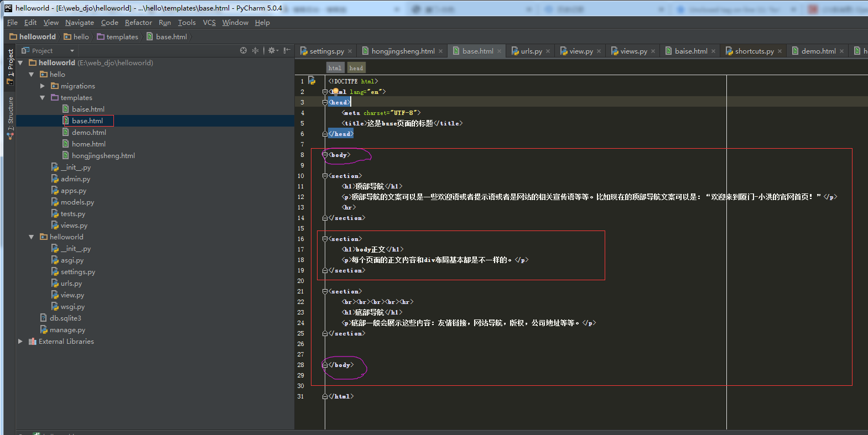868x435 pixels.
Task: Open the Project panel settings gear
Action: [272, 50]
